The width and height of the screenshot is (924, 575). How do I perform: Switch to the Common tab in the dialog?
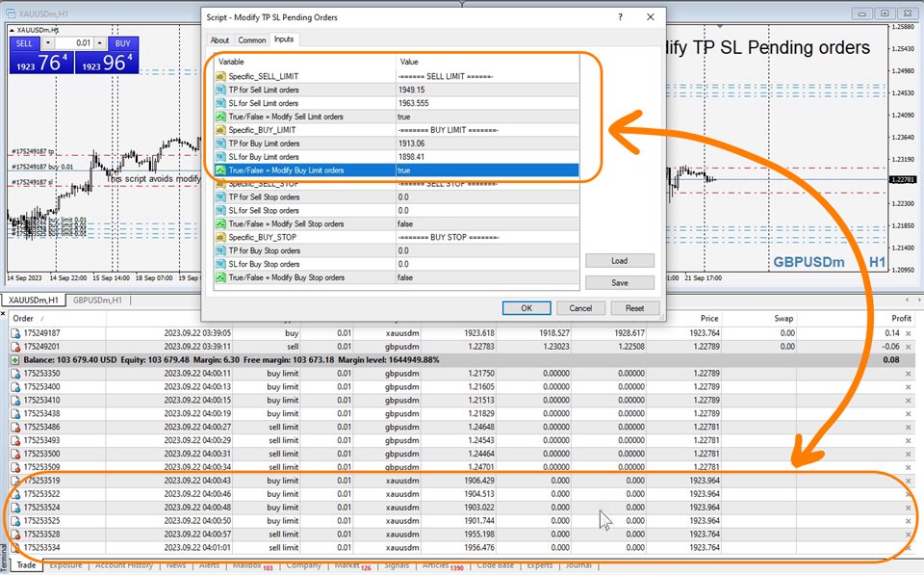[252, 39]
